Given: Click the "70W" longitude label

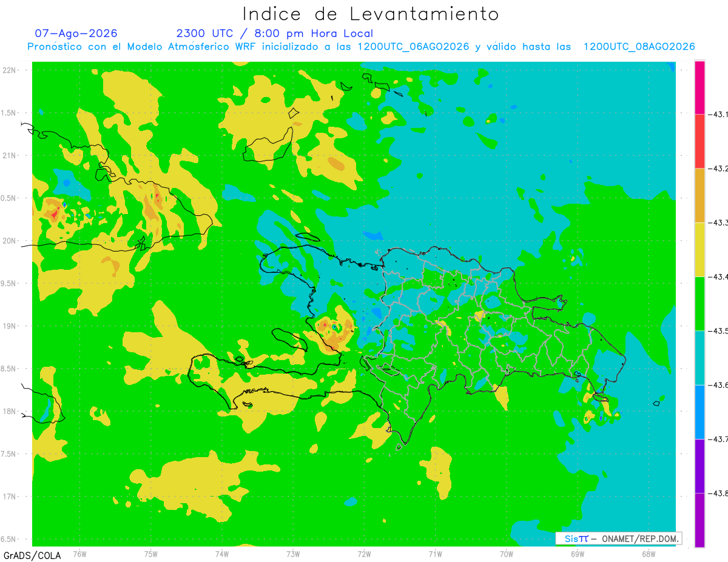Looking at the screenshot, I should pos(506,554).
